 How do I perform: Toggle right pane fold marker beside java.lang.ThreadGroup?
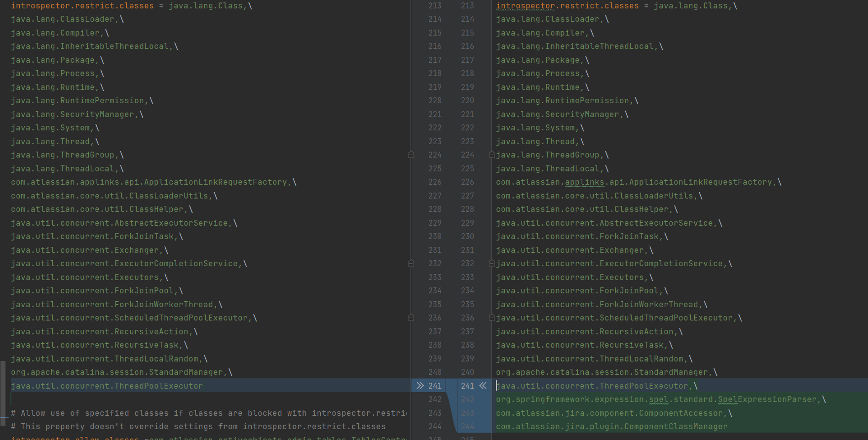491,155
